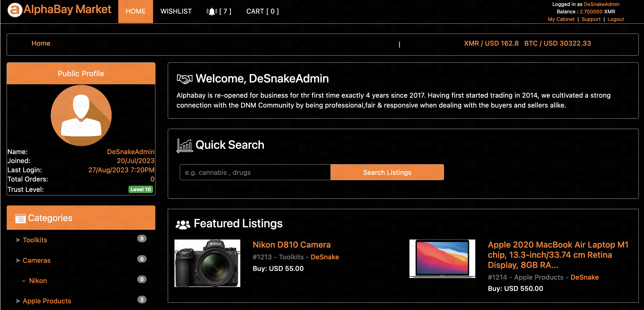Open Nikon D810 Camera listing title

pos(291,244)
